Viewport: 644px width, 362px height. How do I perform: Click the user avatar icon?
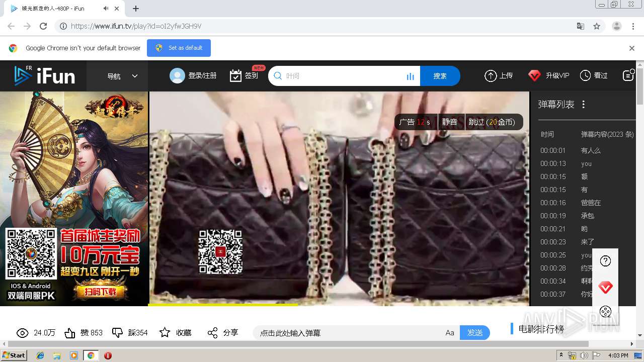177,75
